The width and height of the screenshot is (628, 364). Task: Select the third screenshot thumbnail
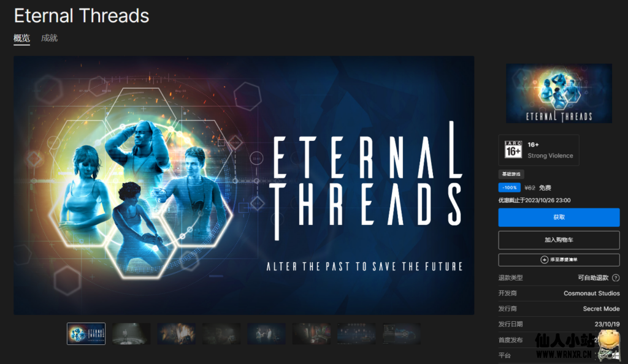[176, 333]
